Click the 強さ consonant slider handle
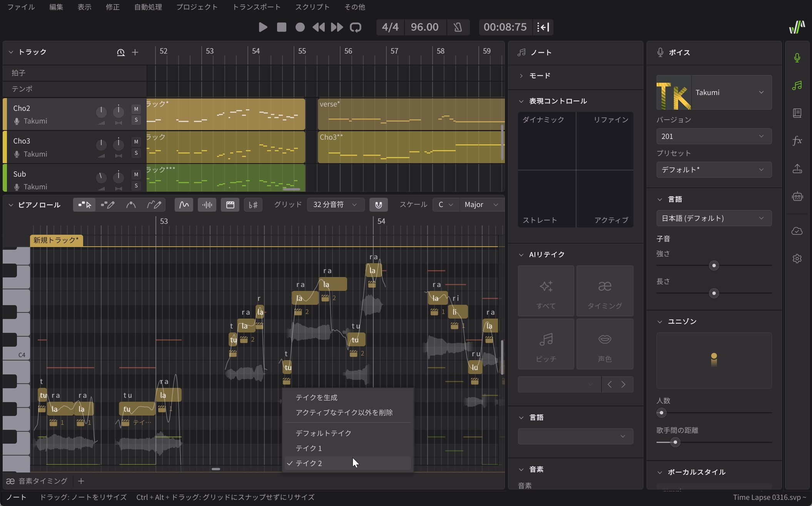The width and height of the screenshot is (812, 506). (x=714, y=266)
